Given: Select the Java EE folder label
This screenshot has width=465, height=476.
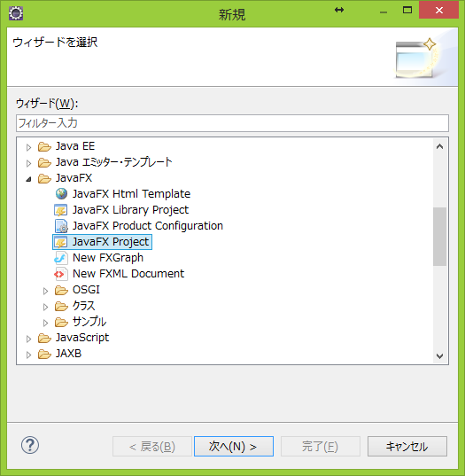Looking at the screenshot, I should tap(75, 146).
